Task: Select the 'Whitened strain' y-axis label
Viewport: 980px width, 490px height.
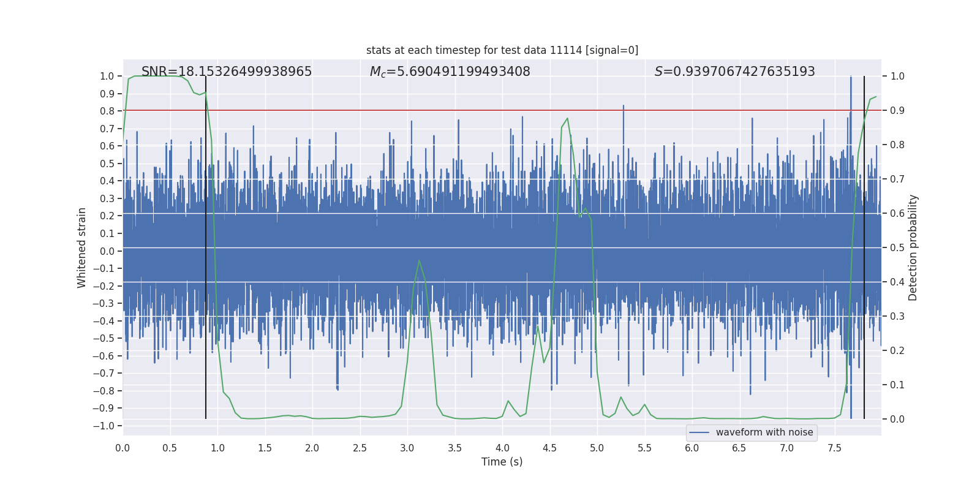Action: 82,247
